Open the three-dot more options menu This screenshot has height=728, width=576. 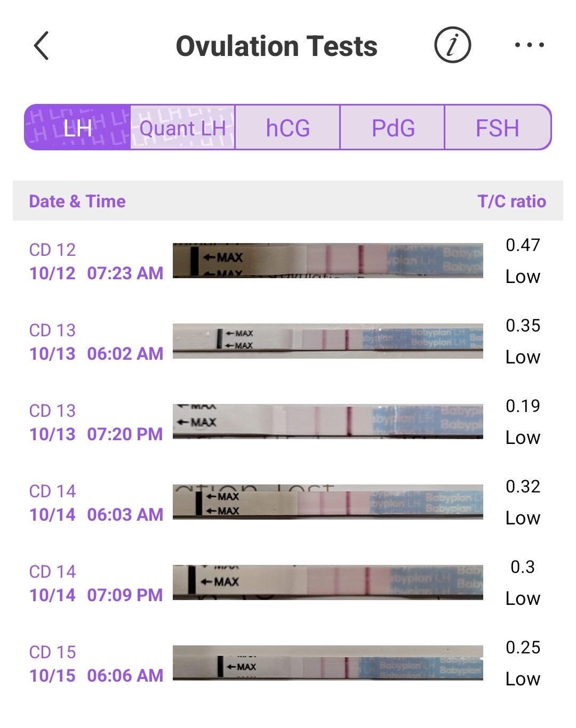pos(529,46)
